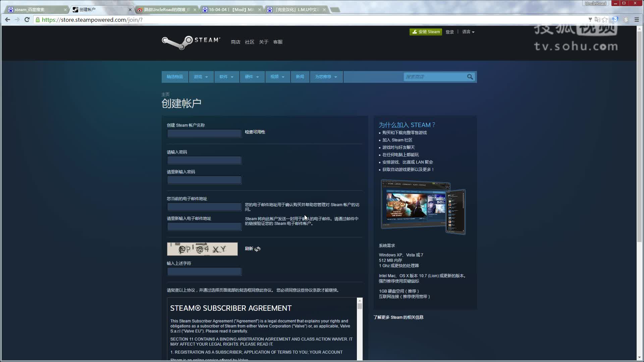The width and height of the screenshot is (644, 362).
Task: Click page scrollbar down arrow
Action: click(x=640, y=358)
